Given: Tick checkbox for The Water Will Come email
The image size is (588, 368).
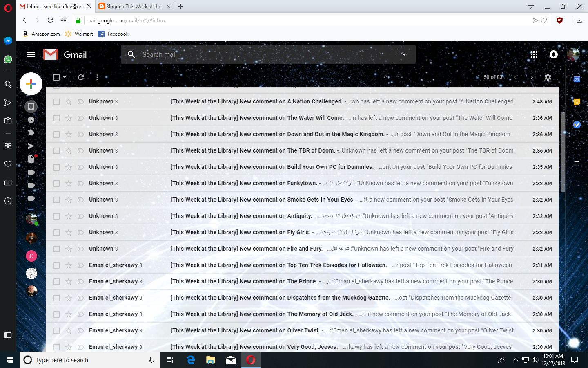Looking at the screenshot, I should click(x=56, y=118).
